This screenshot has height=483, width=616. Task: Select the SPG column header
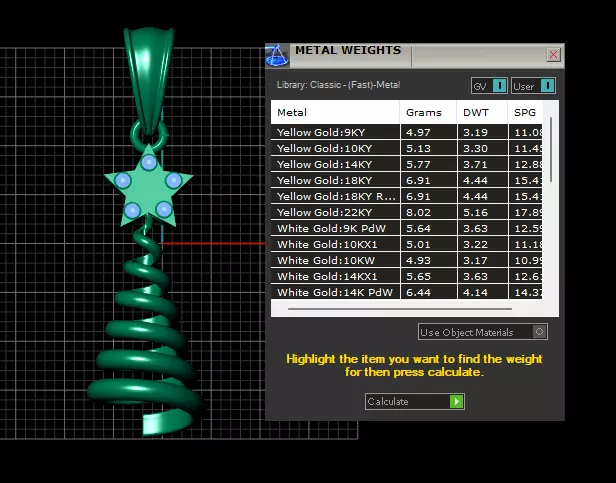(525, 112)
